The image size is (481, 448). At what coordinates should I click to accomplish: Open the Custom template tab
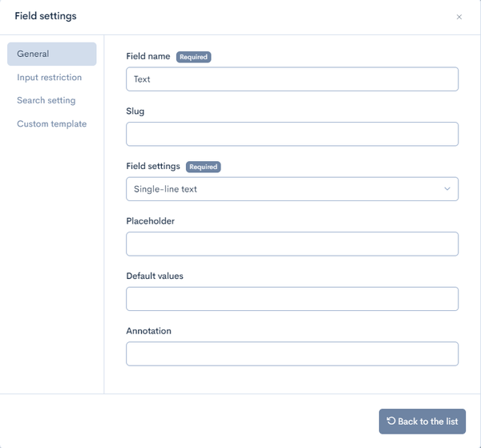(52, 124)
